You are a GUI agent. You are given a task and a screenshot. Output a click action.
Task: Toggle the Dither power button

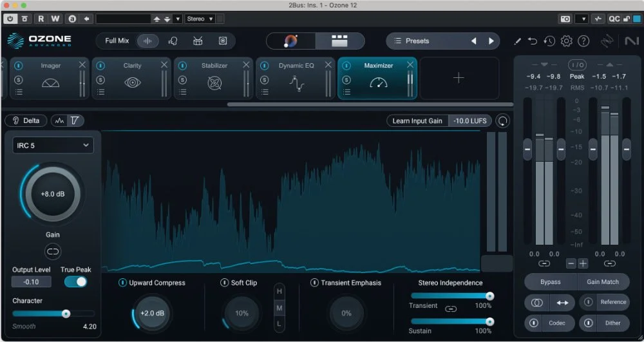588,323
